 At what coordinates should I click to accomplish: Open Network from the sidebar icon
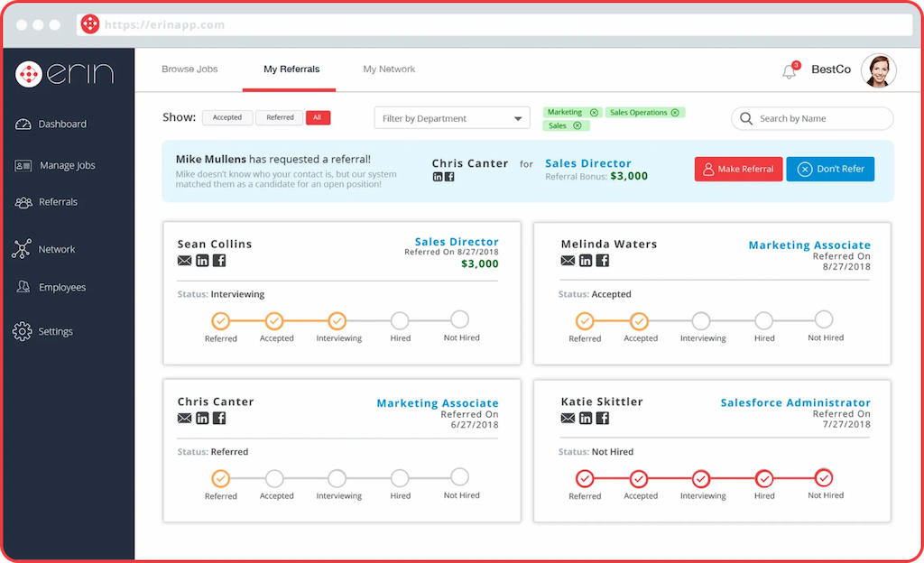[23, 249]
